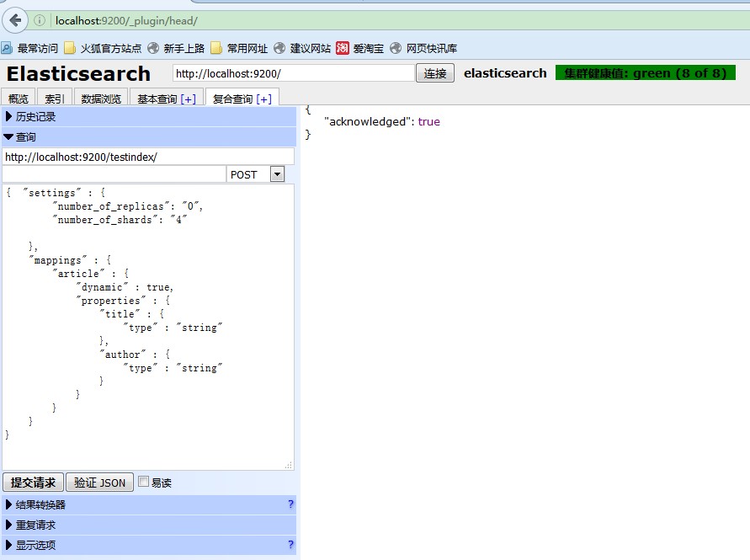Screen dimensions: 750x560
Task: Click "settings" key in request body
Action: [x=52, y=192]
